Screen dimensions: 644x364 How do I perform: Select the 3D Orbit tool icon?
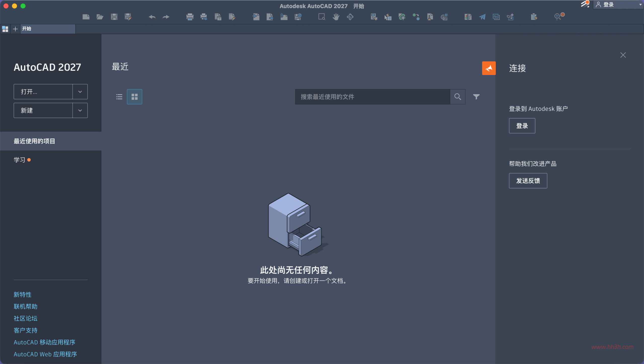point(350,17)
